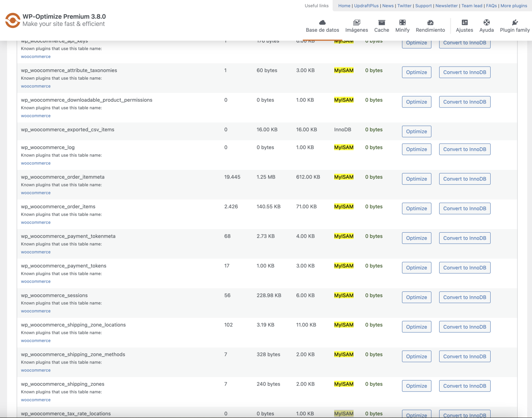Optimize the wp_woocommerce_order_itemmeta table
532x418 pixels.
point(417,179)
